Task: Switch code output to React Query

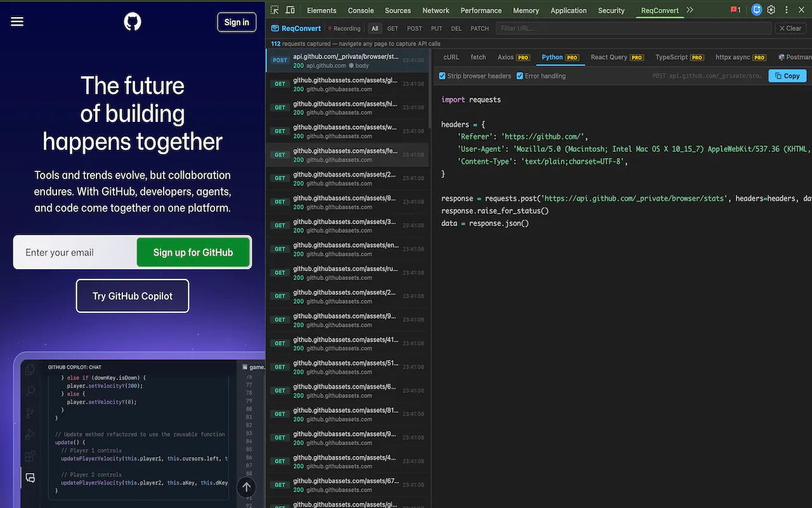Action: click(617, 57)
